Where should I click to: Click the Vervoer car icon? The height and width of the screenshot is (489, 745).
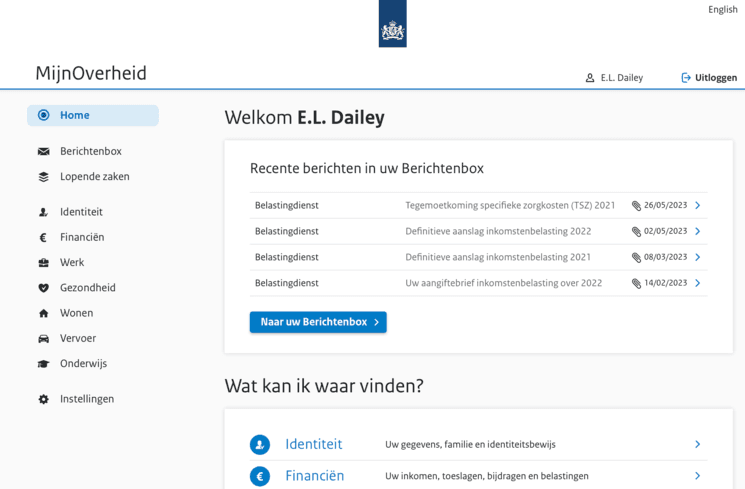coord(43,339)
